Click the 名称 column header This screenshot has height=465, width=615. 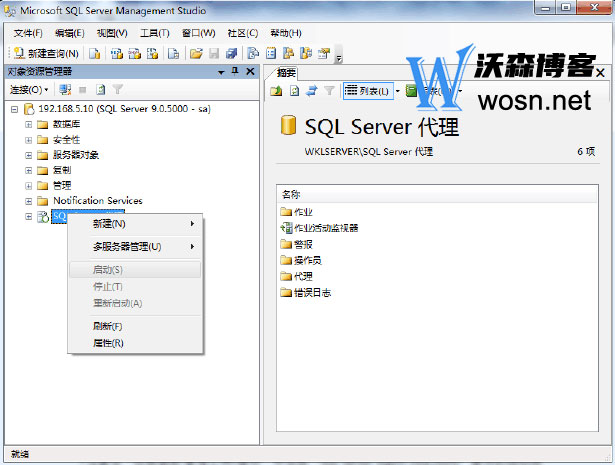tap(437, 194)
